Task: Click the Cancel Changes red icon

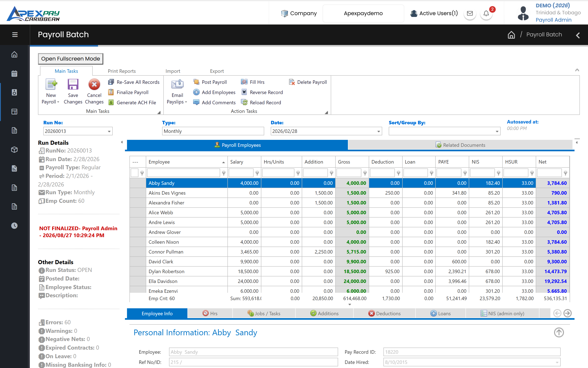Action: click(94, 84)
